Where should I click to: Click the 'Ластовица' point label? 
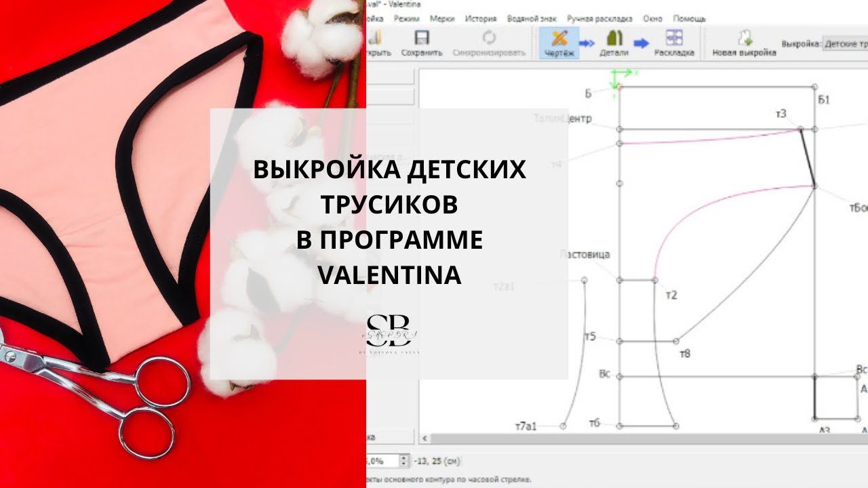[x=585, y=255]
